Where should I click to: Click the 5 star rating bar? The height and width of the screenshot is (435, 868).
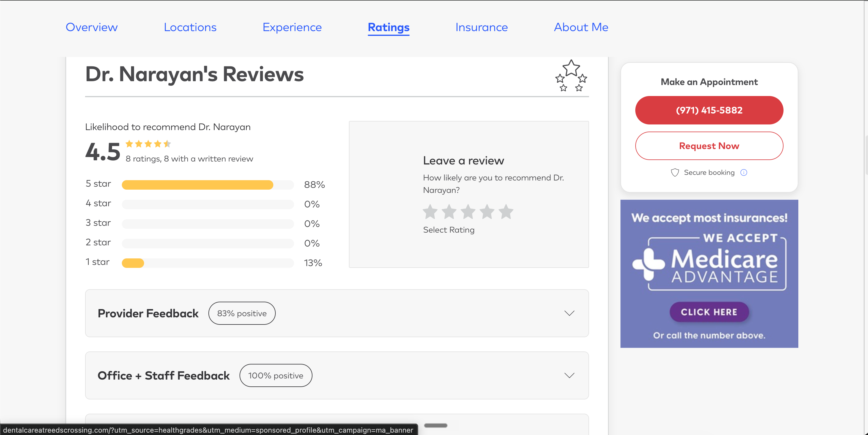pos(208,185)
